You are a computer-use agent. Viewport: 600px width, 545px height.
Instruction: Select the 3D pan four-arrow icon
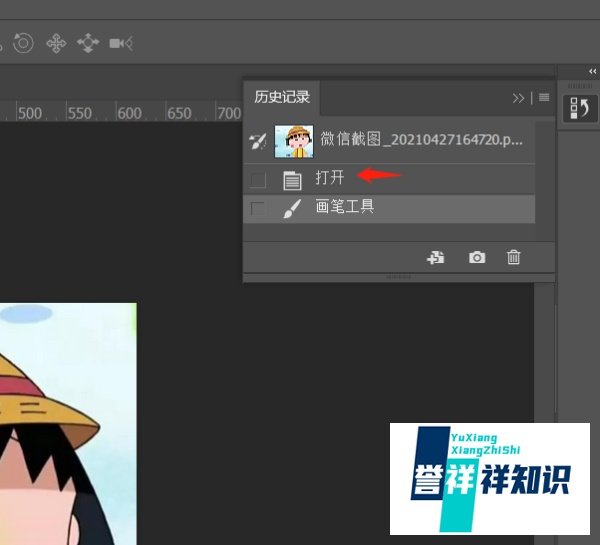coord(56,43)
